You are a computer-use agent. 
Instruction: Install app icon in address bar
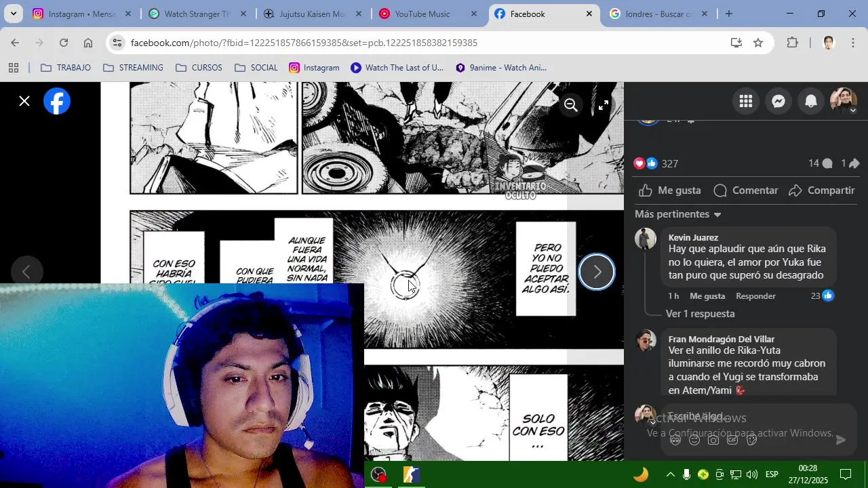pyautogui.click(x=736, y=43)
